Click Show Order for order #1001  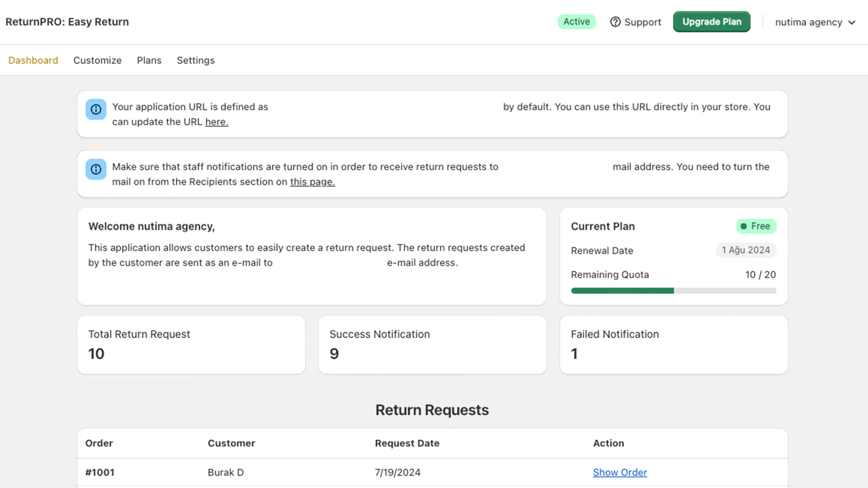pos(620,472)
